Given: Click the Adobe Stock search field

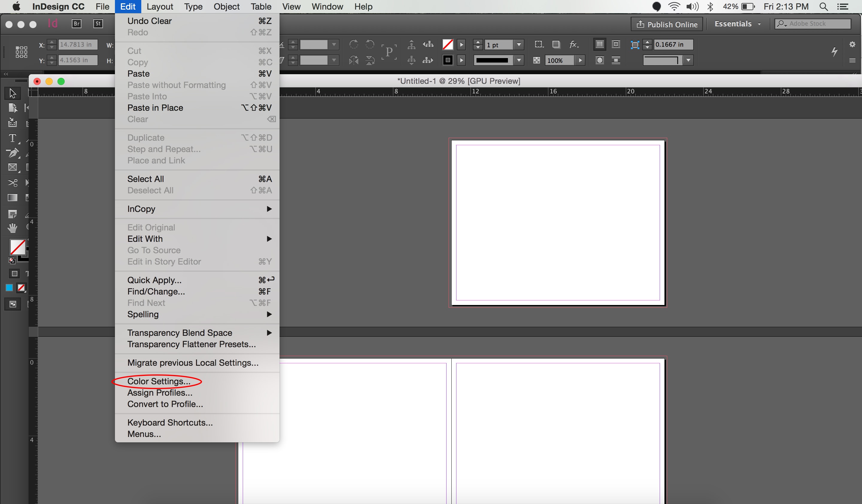Looking at the screenshot, I should [817, 24].
